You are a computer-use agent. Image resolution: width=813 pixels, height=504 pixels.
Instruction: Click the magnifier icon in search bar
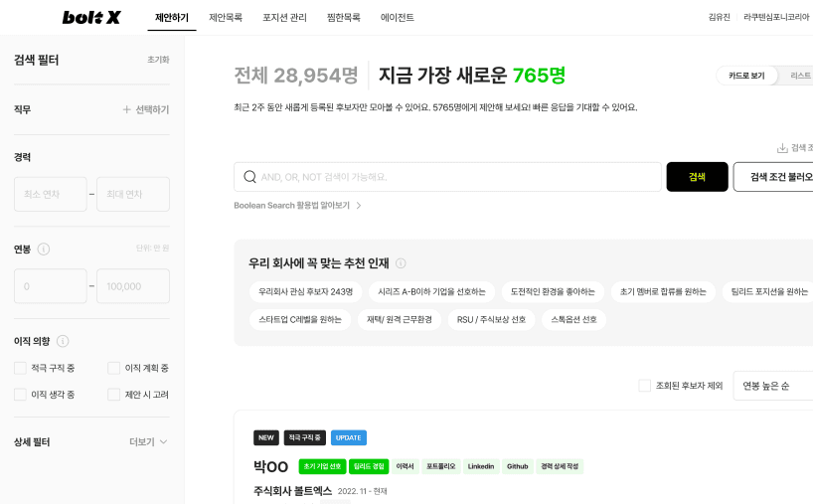pos(249,177)
